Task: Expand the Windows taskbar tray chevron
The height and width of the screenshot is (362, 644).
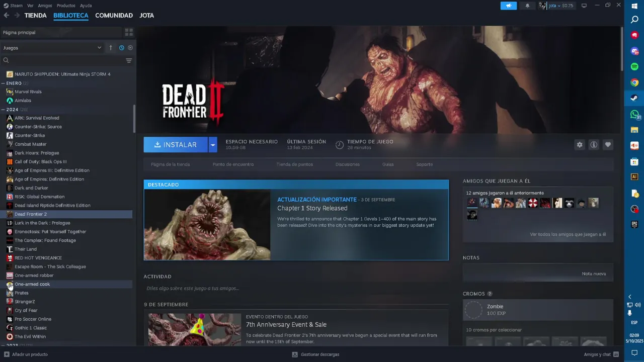Action: coord(629,297)
